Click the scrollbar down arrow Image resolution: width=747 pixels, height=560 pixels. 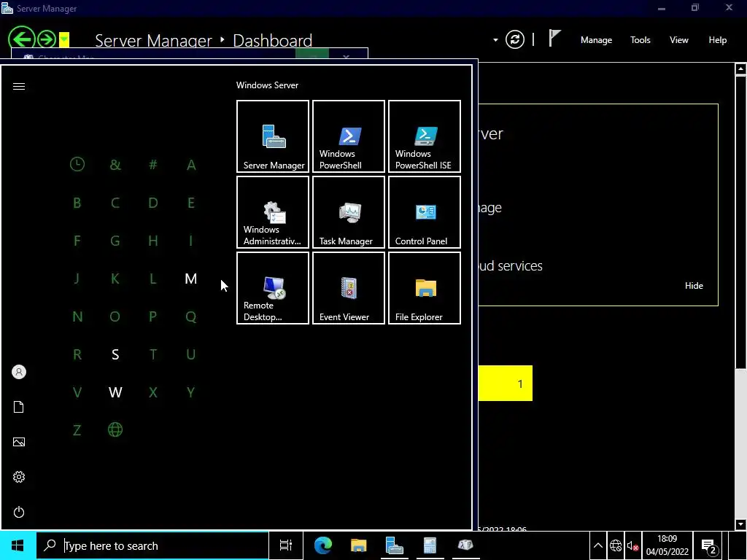coord(740,524)
